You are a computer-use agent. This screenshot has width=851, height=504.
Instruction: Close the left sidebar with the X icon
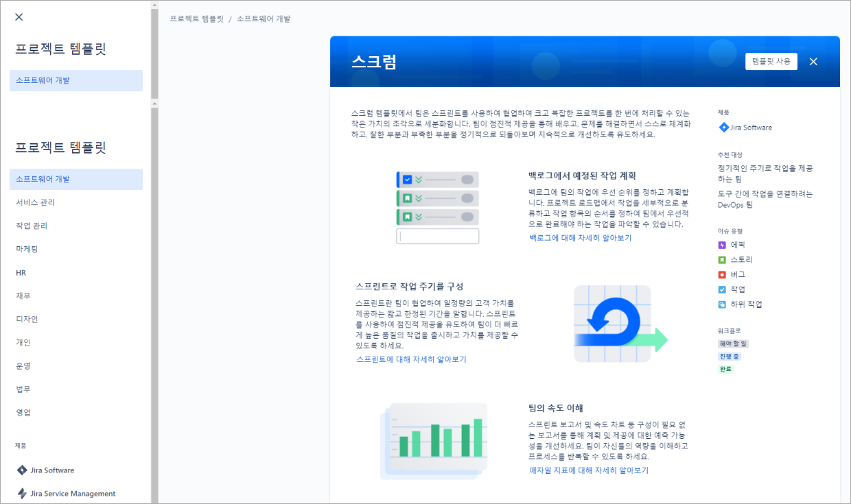[x=19, y=17]
